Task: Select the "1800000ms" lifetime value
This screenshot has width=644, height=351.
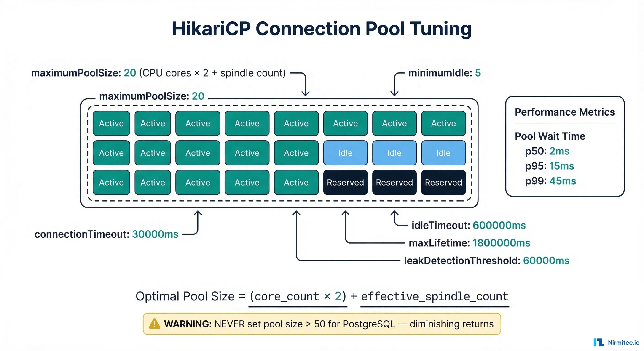Action: pos(501,243)
